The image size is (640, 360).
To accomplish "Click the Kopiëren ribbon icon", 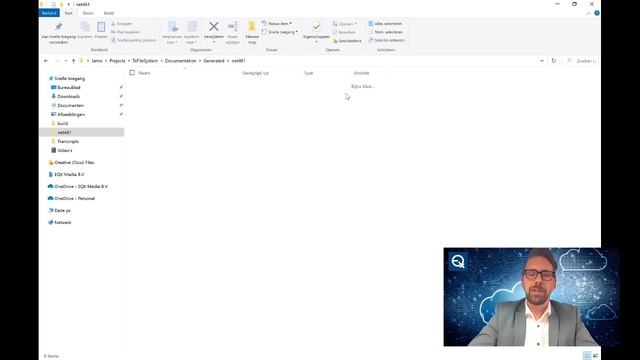I will (x=85, y=31).
